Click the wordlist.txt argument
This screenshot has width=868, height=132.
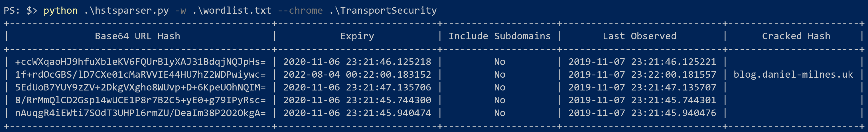232,11
